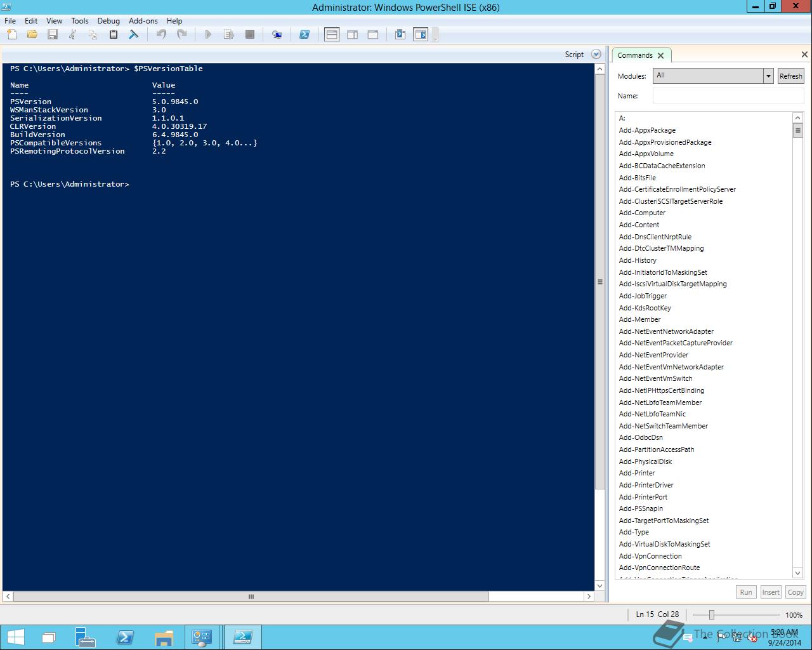Save the script with the floppy disk icon

53,34
